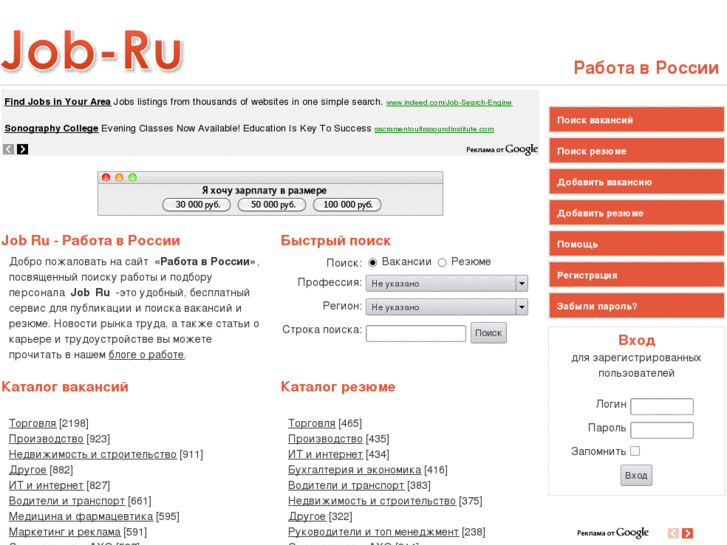Open Забыли пароль? menu item
The image size is (727, 545).
(x=637, y=306)
